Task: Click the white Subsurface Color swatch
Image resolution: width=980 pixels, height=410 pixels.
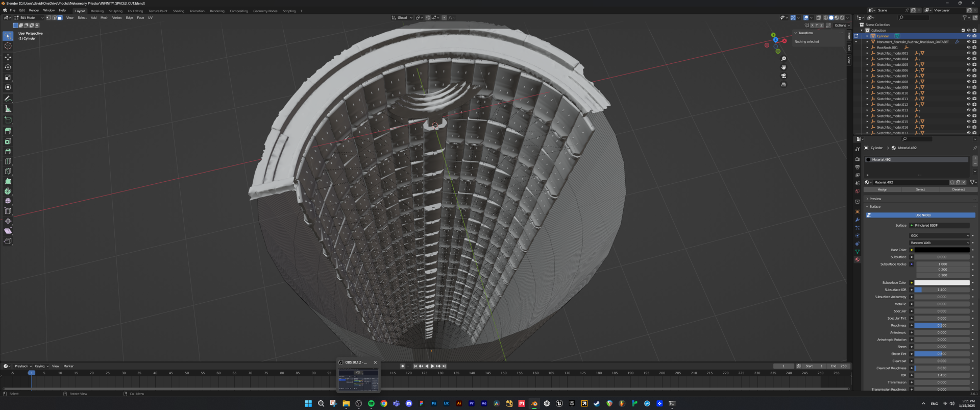Action: pyautogui.click(x=942, y=283)
